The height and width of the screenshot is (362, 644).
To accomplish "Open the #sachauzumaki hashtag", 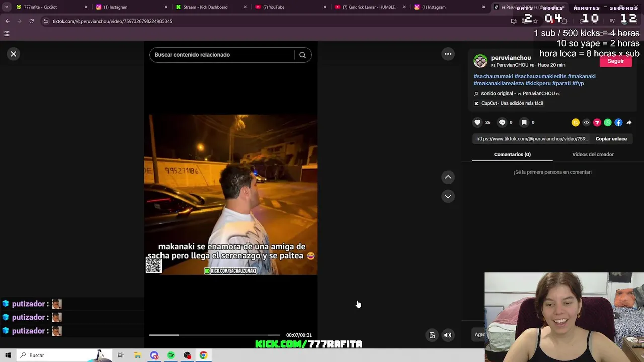I will pos(493,76).
